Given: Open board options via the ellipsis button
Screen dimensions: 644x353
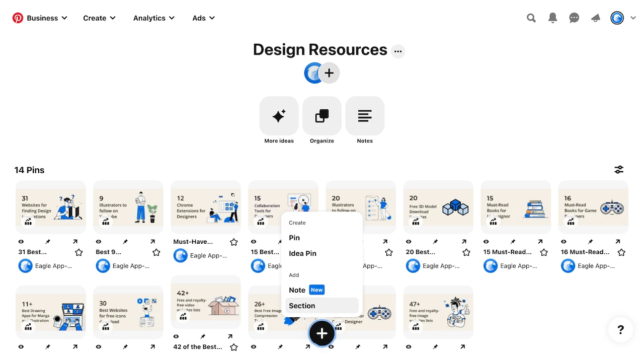Looking at the screenshot, I should pyautogui.click(x=398, y=51).
